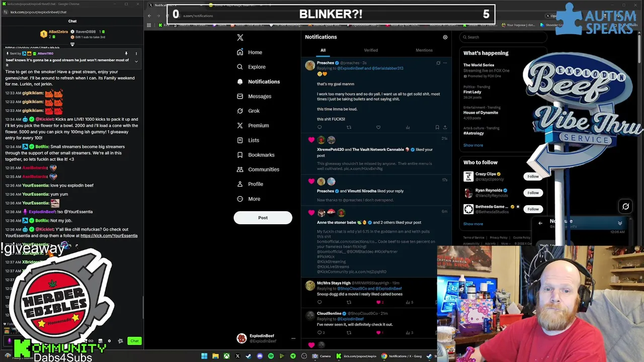Image resolution: width=644 pixels, height=362 pixels.
Task: Expand the Kick gift leaderboard arrow
Action: [x=72, y=44]
